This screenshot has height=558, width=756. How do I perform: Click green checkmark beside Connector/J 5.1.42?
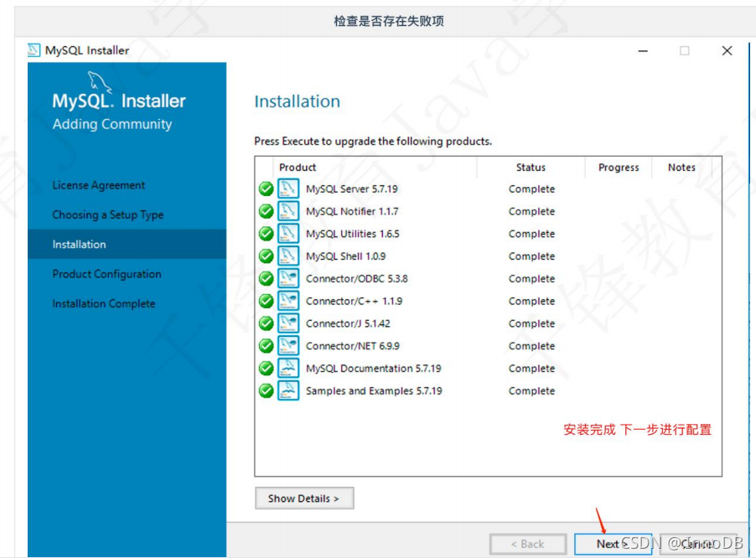coord(267,323)
